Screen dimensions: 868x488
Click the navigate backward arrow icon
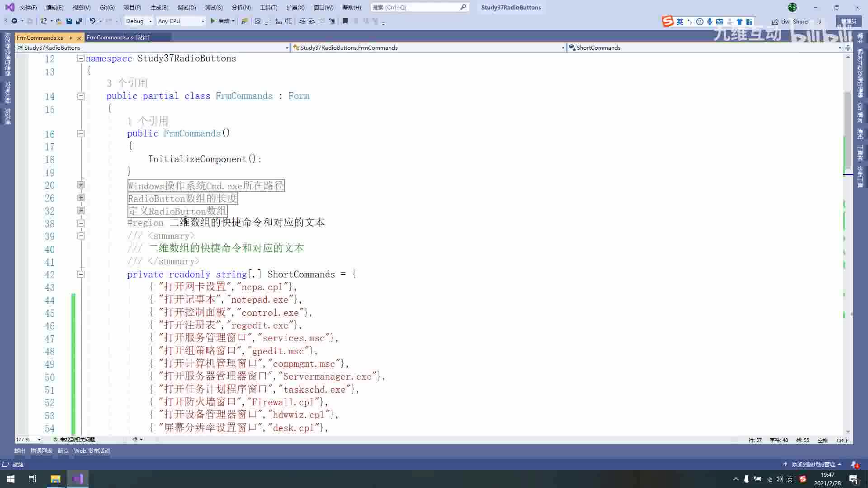14,21
